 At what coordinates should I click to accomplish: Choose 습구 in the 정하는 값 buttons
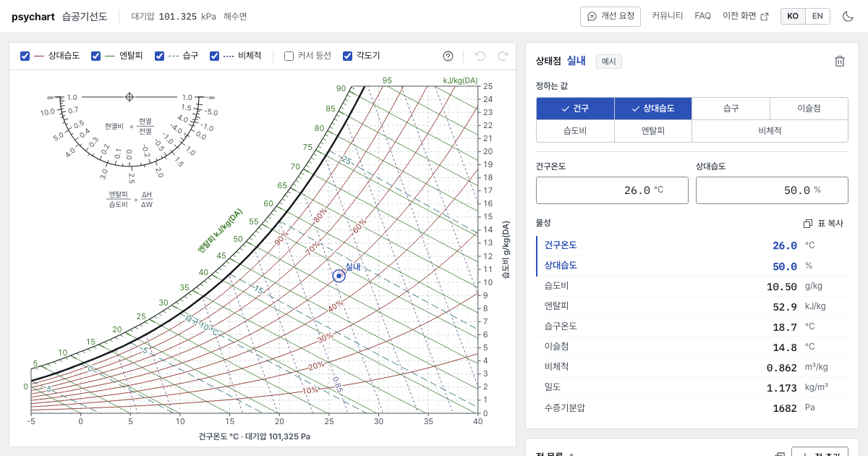(x=731, y=109)
